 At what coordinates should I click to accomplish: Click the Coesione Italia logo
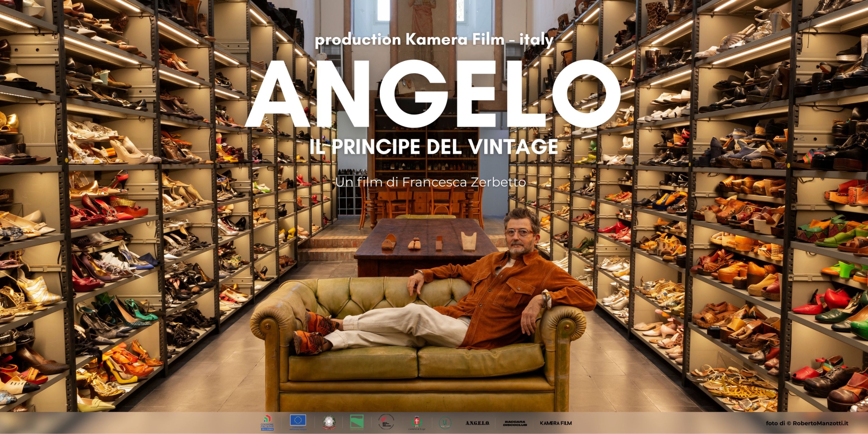point(267,423)
